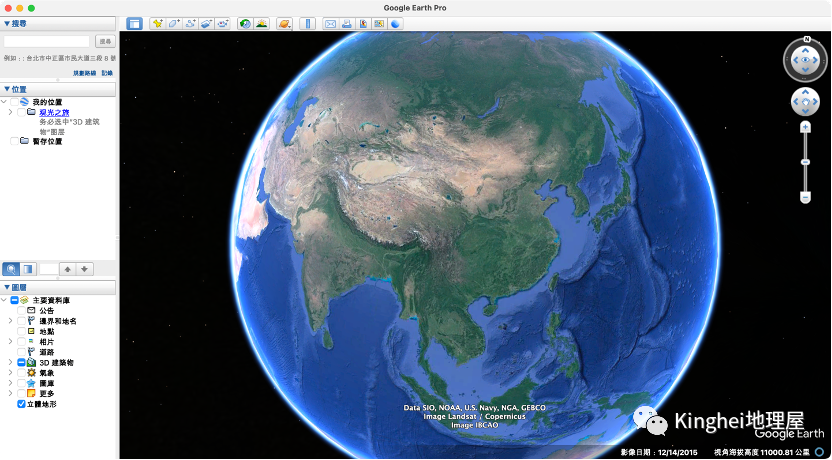This screenshot has height=460, width=832.
Task: Open the historical imagery clock tool
Action: point(245,23)
